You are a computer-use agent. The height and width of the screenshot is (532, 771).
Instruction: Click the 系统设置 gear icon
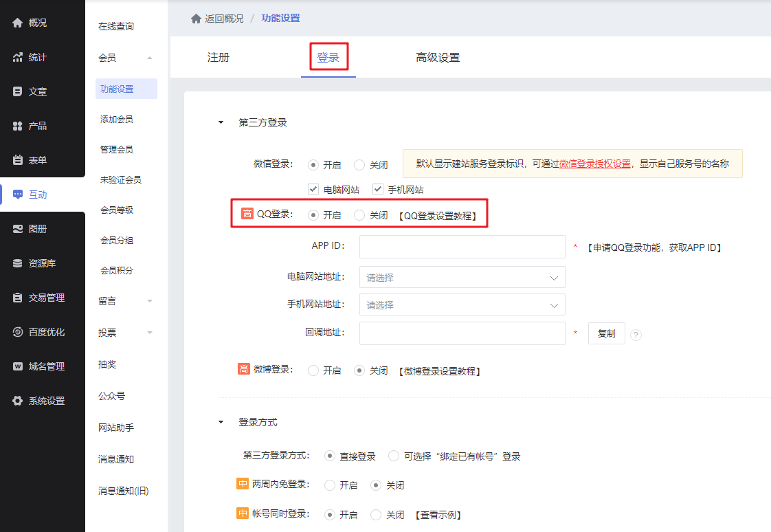pos(18,401)
